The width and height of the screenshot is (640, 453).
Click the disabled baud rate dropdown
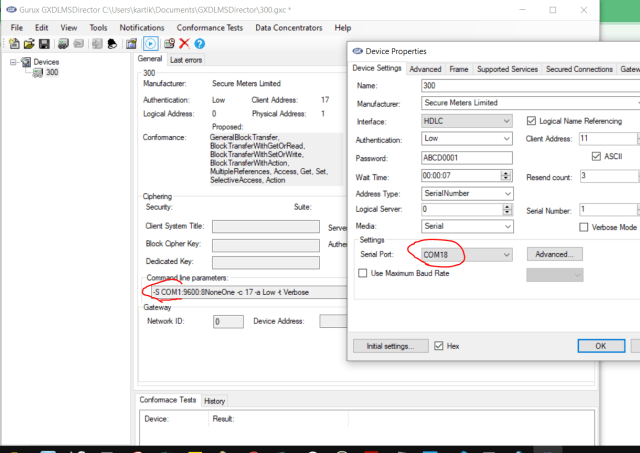554,275
